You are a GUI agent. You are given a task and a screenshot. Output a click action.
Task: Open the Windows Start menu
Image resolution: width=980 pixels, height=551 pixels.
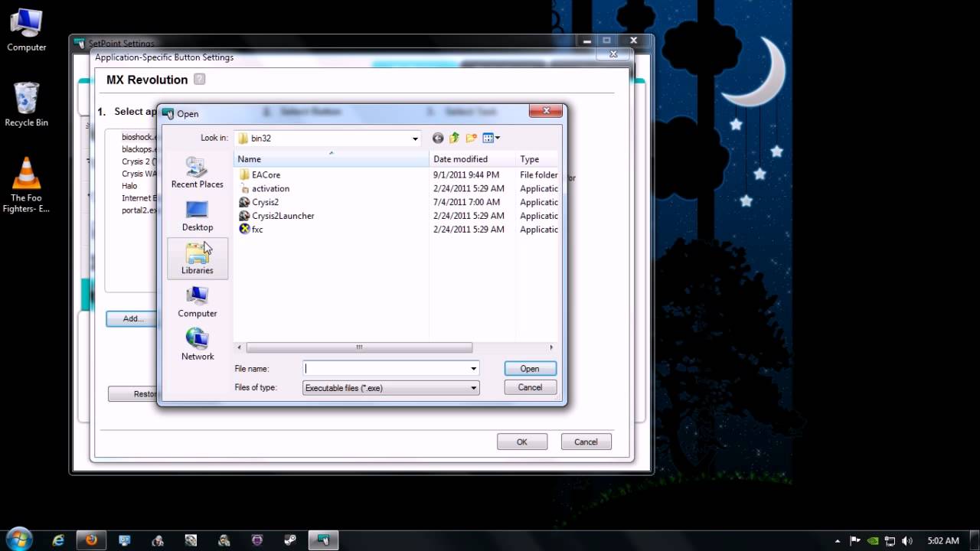coord(18,540)
